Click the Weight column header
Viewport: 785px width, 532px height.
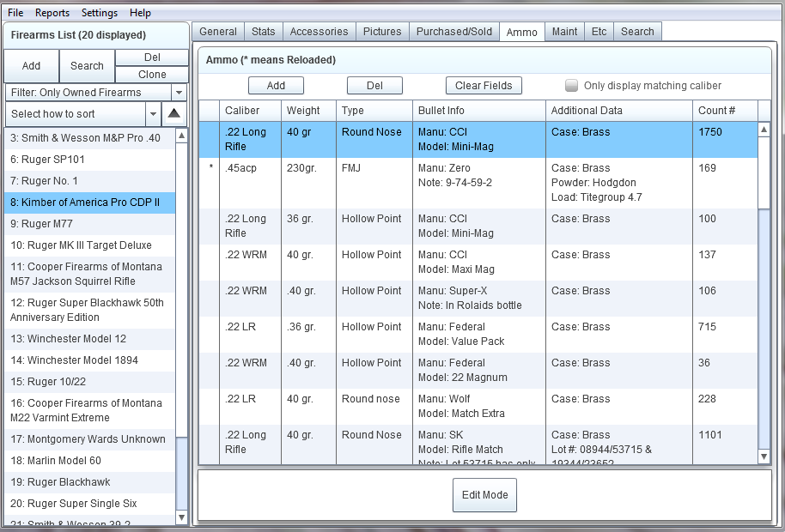(308, 111)
